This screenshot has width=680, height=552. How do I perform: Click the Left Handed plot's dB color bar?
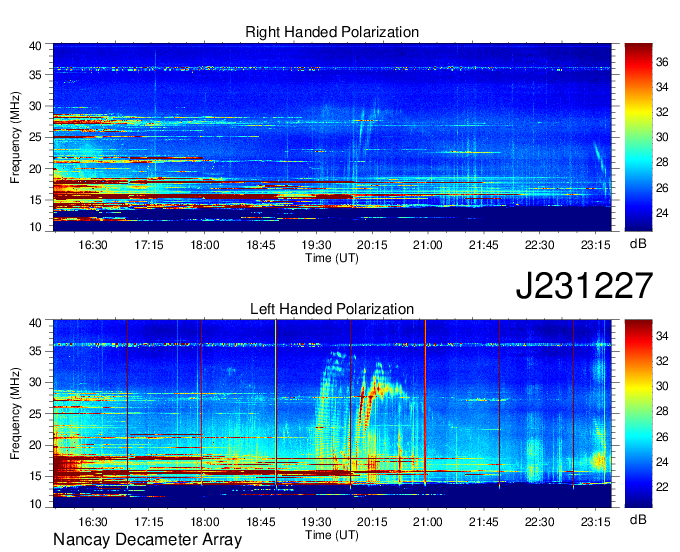[x=638, y=414]
